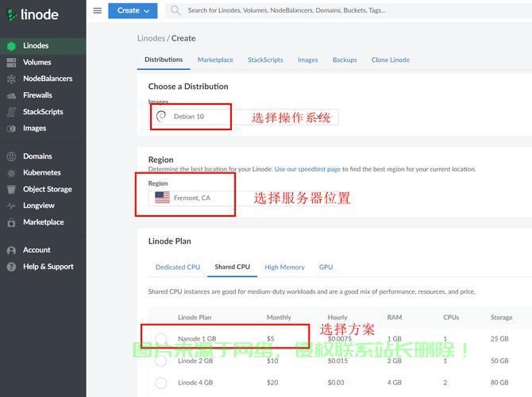Screen dimensions: 532x397
Task: Select the Nanode 1 GB plan radio
Action: pyautogui.click(x=161, y=338)
